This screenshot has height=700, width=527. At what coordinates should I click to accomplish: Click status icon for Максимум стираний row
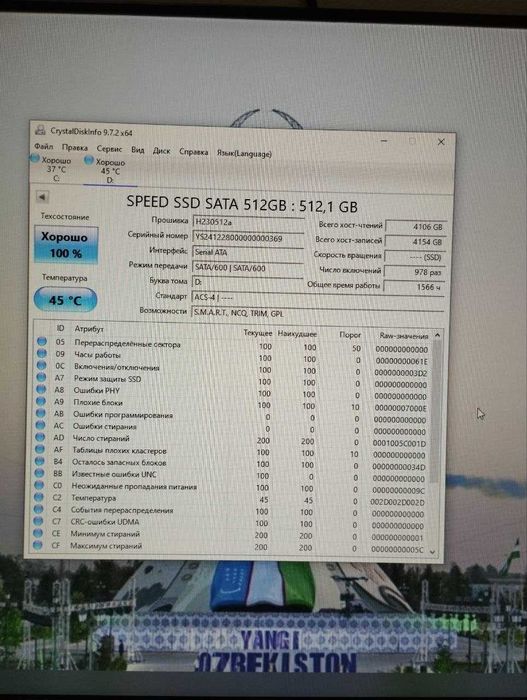pyautogui.click(x=38, y=545)
